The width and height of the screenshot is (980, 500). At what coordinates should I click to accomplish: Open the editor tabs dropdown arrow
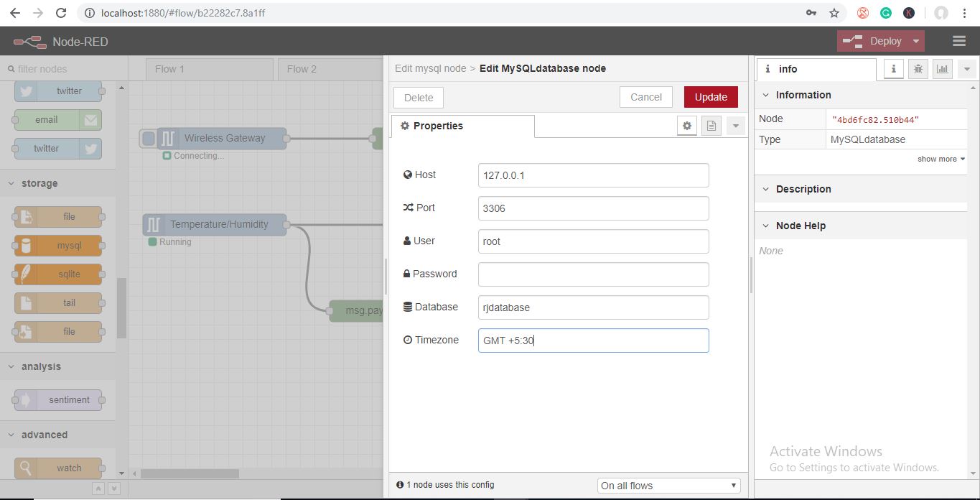point(735,126)
